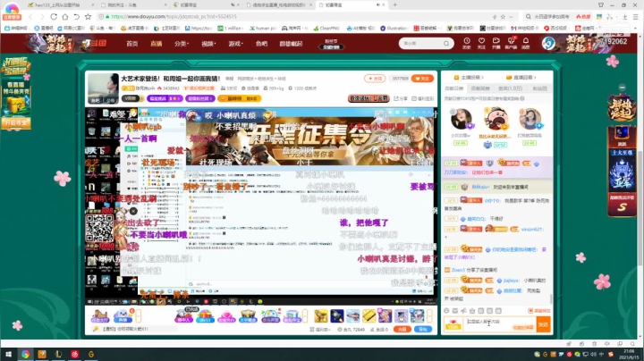
Task: Expand the 视频 nav dropdown
Action: coord(208,44)
